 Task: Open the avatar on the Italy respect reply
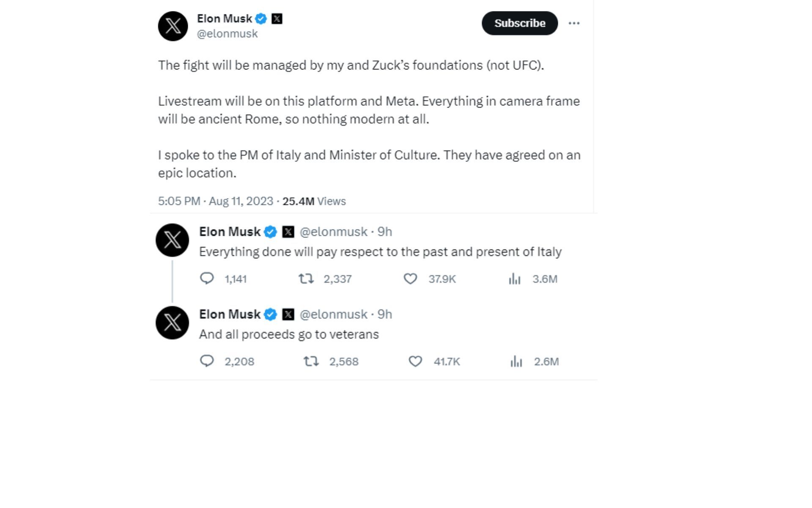(173, 240)
